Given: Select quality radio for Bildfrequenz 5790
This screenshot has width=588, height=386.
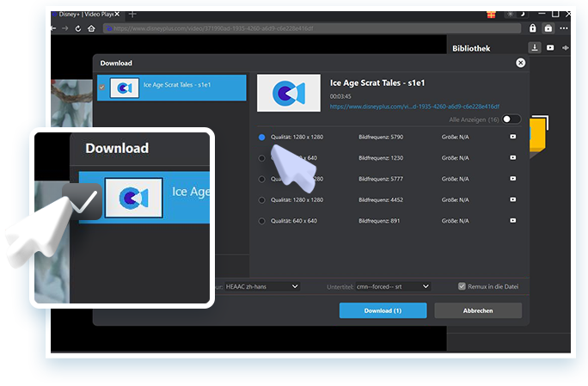Looking at the screenshot, I should click(261, 138).
